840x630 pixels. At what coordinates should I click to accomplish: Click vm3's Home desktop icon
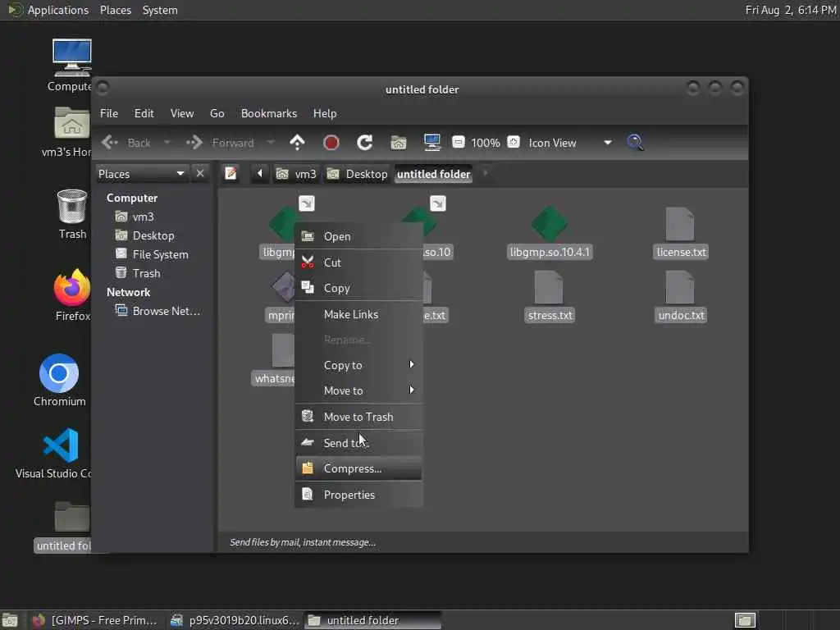[71, 123]
